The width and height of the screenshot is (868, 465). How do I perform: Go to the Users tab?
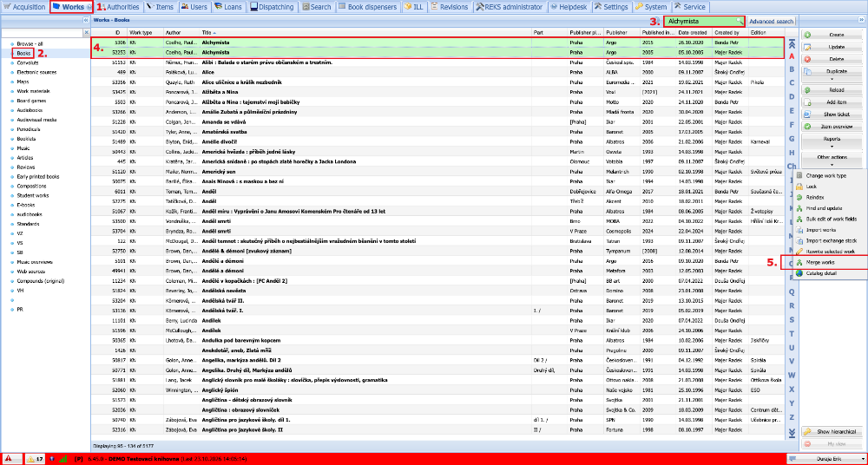[x=194, y=7]
